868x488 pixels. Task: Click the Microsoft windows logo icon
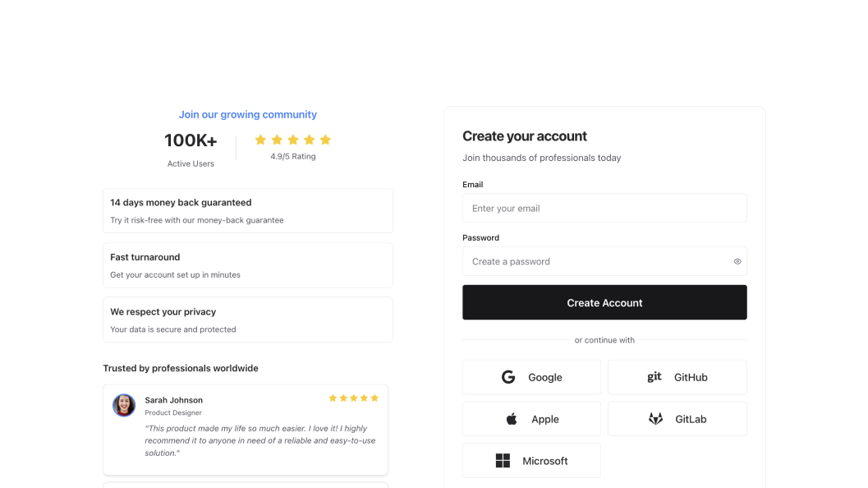[503, 461]
